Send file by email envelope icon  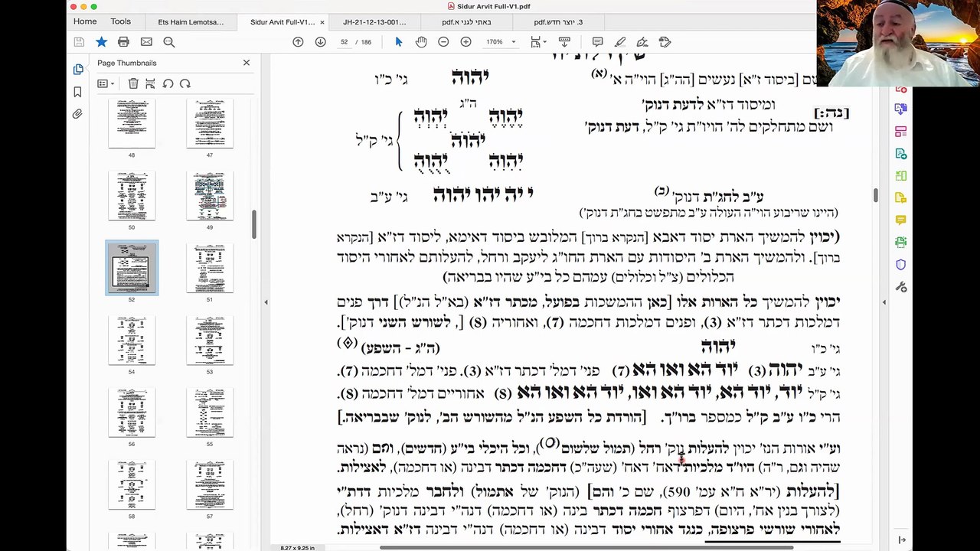(x=146, y=42)
